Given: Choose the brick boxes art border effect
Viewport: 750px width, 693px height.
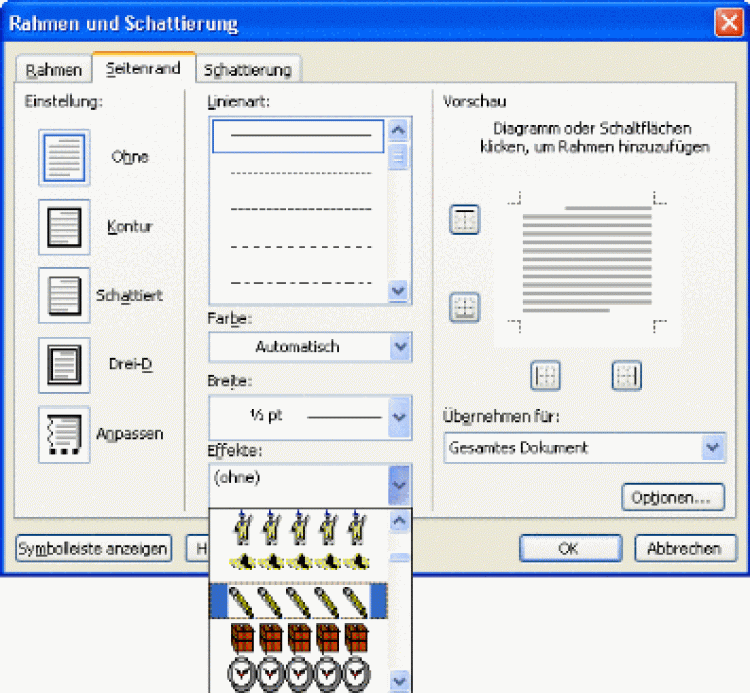Looking at the screenshot, I should 298,637.
